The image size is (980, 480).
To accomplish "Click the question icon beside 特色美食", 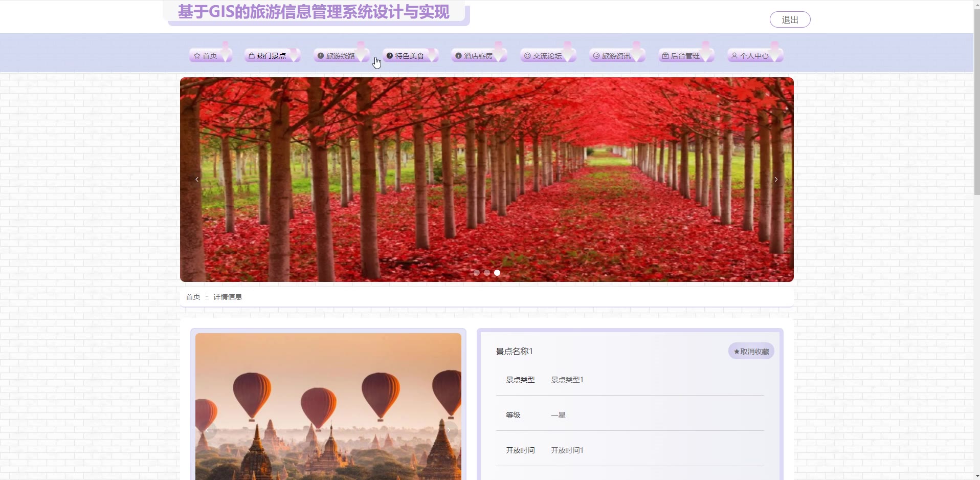I will pyautogui.click(x=390, y=56).
